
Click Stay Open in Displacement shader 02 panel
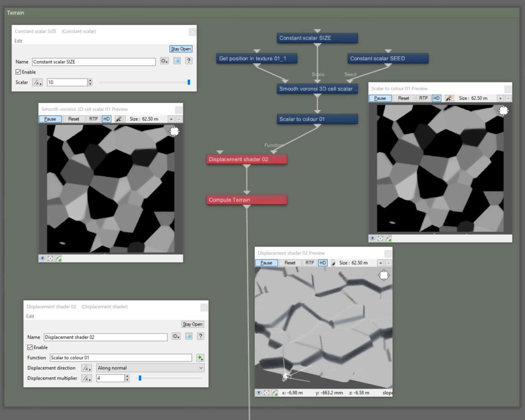pyautogui.click(x=193, y=324)
